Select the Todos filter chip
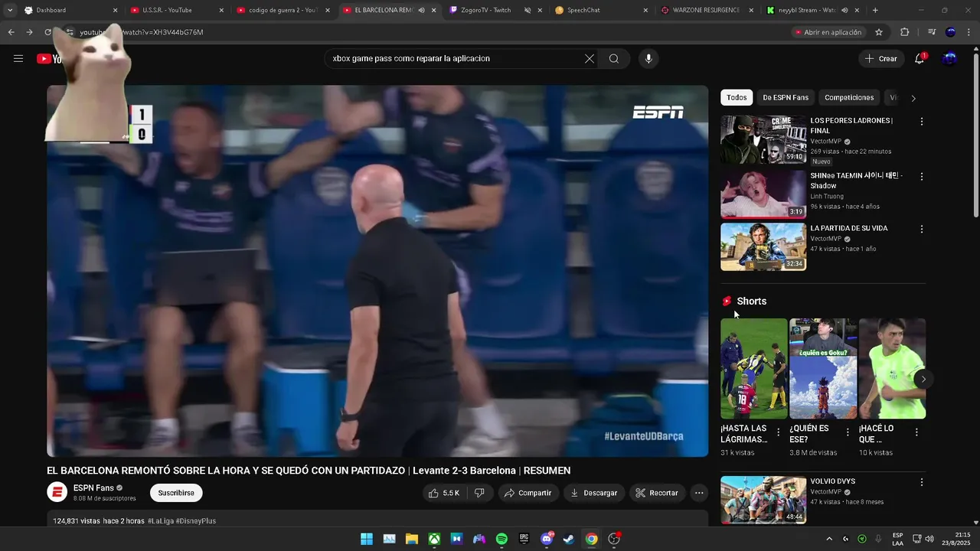The height and width of the screenshot is (551, 980). pos(737,98)
